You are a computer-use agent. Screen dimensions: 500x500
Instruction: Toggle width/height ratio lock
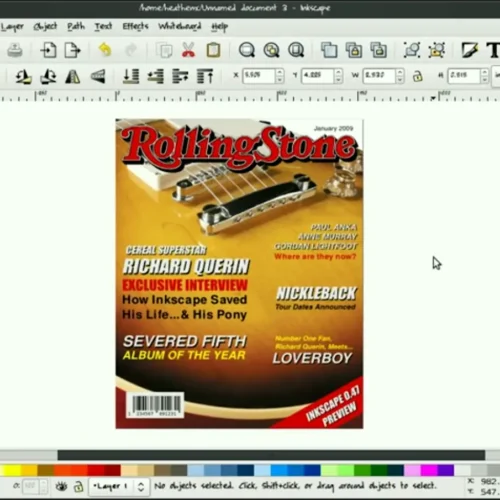tap(418, 76)
